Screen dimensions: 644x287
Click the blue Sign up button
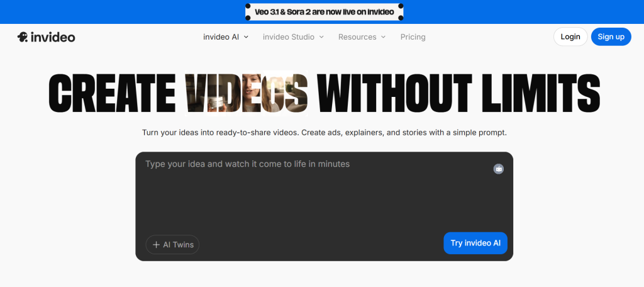[x=611, y=37]
